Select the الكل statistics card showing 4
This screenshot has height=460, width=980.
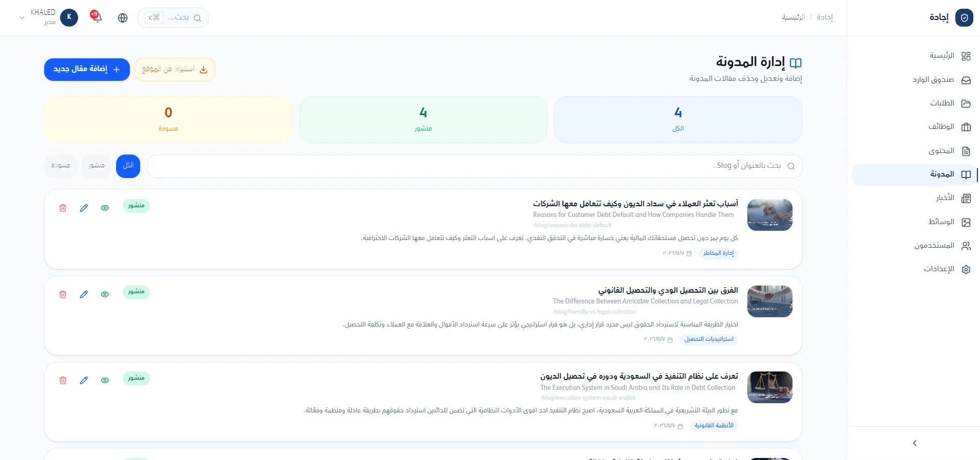pyautogui.click(x=678, y=120)
